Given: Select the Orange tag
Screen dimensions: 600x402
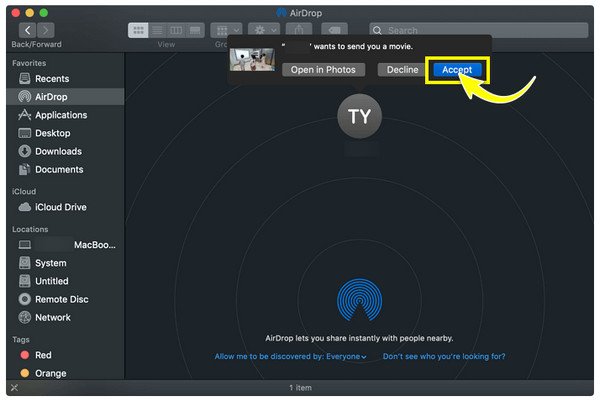Looking at the screenshot, I should pos(65,373).
